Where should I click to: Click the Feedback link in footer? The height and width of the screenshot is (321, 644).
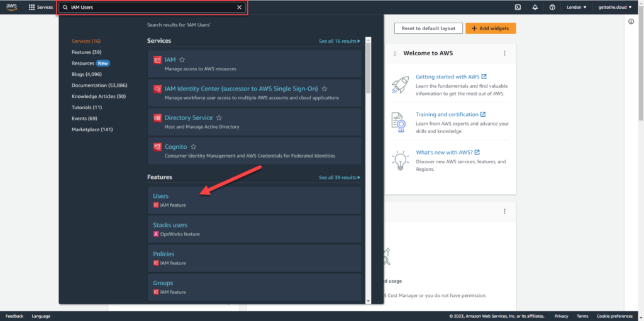tap(14, 316)
